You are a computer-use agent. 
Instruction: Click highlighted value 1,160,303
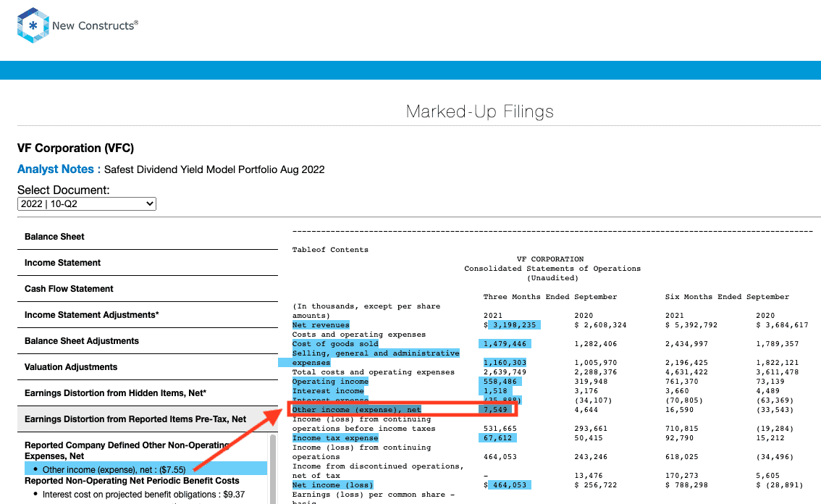505,363
